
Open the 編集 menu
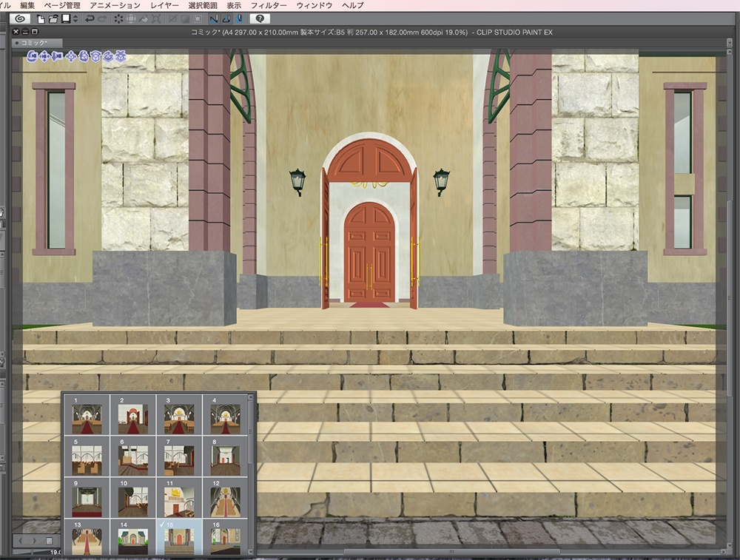coord(28,5)
